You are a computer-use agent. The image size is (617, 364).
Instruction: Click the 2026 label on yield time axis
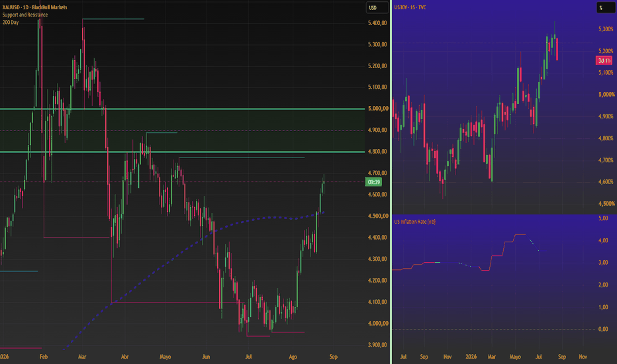click(x=471, y=357)
